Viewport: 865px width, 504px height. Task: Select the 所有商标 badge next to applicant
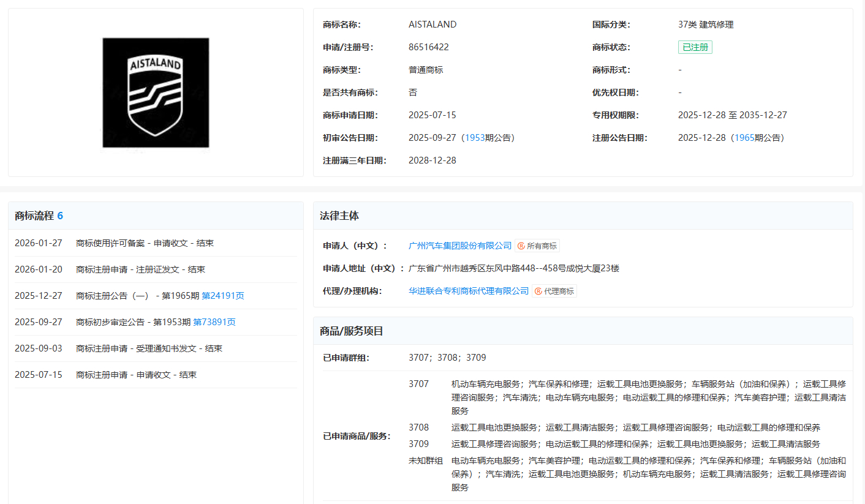(x=538, y=246)
